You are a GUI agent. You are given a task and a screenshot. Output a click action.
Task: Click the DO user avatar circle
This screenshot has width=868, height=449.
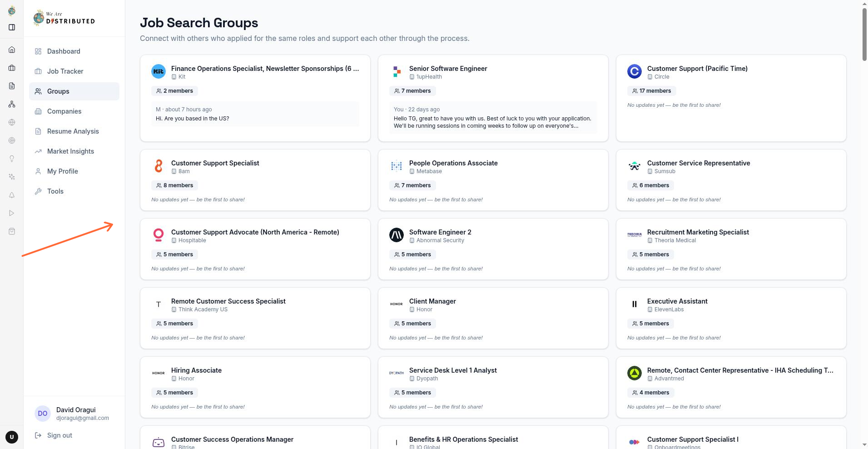click(x=43, y=414)
